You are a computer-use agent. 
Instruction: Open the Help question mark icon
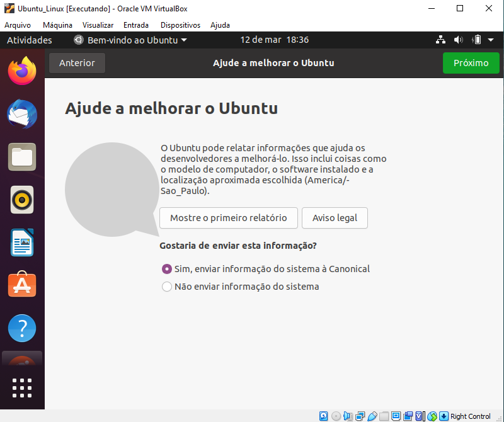click(22, 328)
